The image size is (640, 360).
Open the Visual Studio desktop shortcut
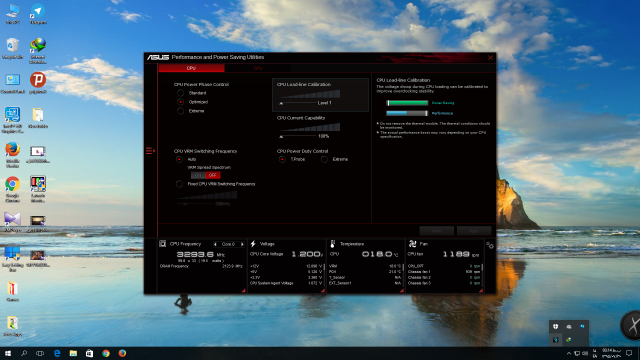(13, 222)
